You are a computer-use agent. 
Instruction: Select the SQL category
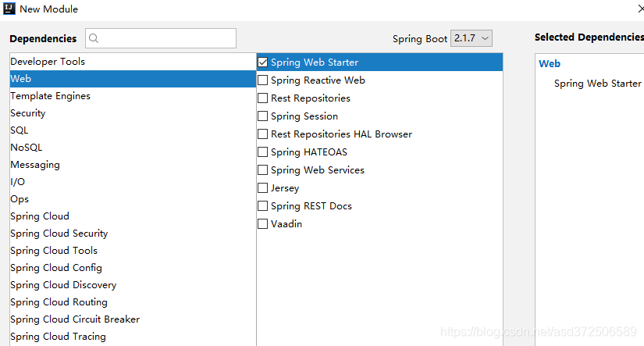point(133,130)
